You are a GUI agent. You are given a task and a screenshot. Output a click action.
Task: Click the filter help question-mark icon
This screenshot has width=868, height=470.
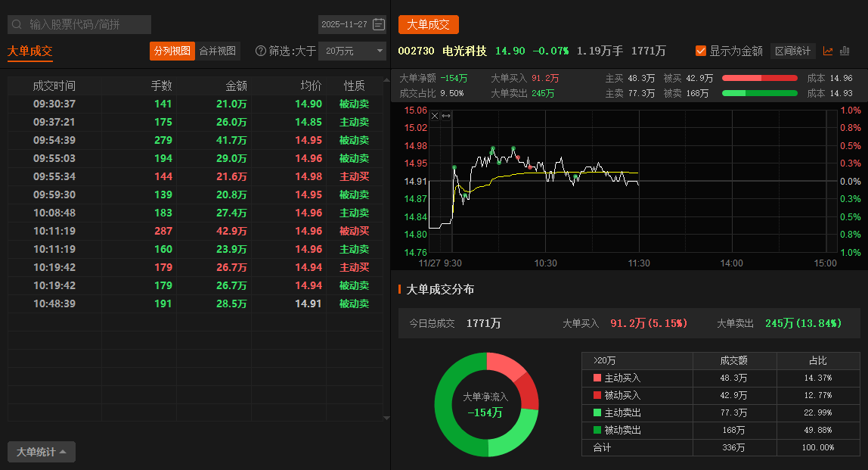tap(261, 51)
